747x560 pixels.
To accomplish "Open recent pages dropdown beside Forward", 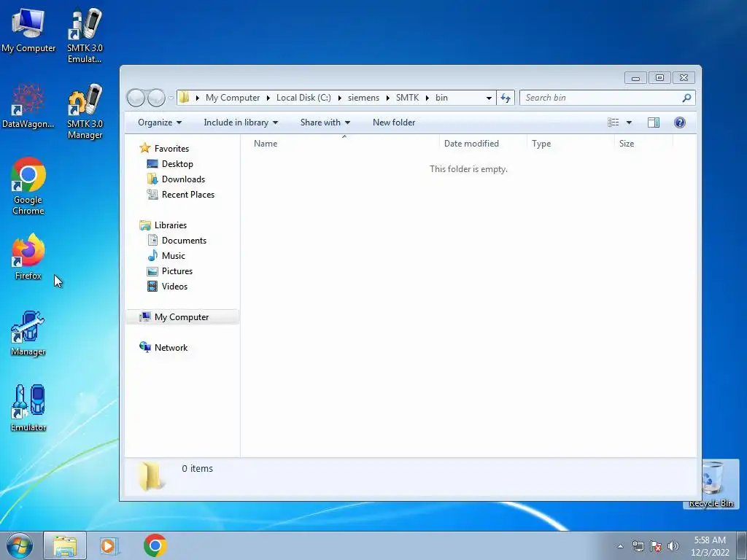I will coord(171,98).
